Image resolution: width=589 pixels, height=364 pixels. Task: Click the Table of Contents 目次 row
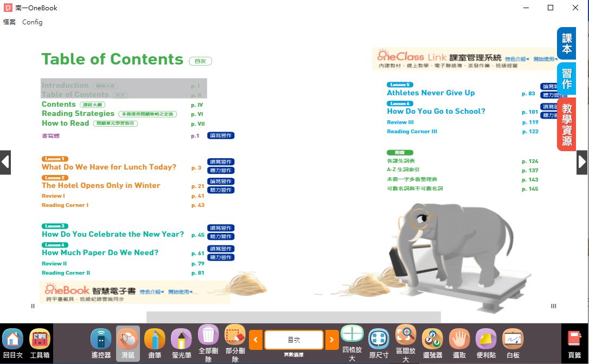(85, 95)
